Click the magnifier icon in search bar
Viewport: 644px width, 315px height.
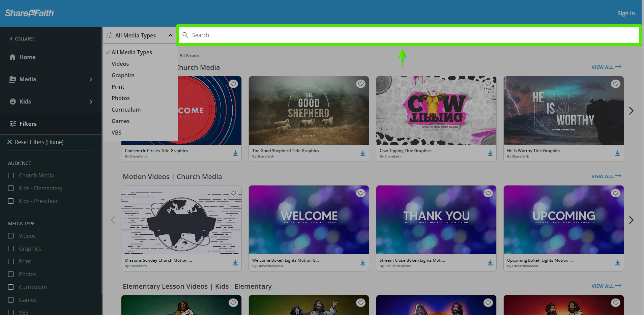point(185,35)
